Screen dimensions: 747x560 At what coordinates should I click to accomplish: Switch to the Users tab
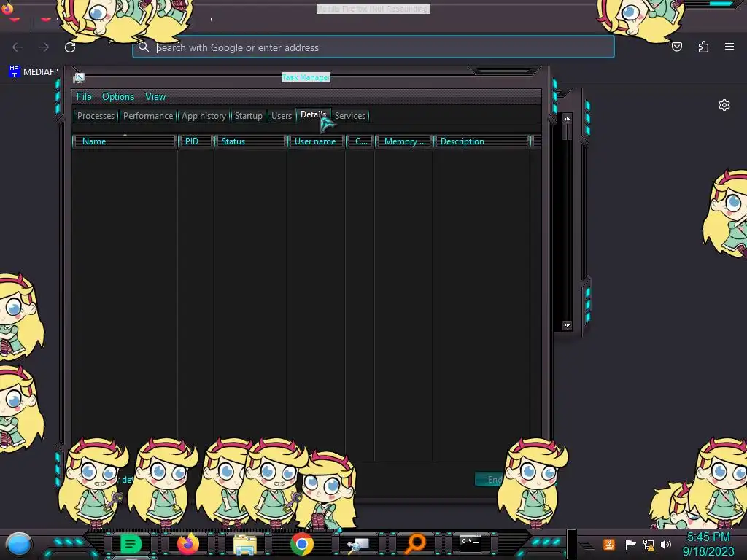[x=282, y=116]
